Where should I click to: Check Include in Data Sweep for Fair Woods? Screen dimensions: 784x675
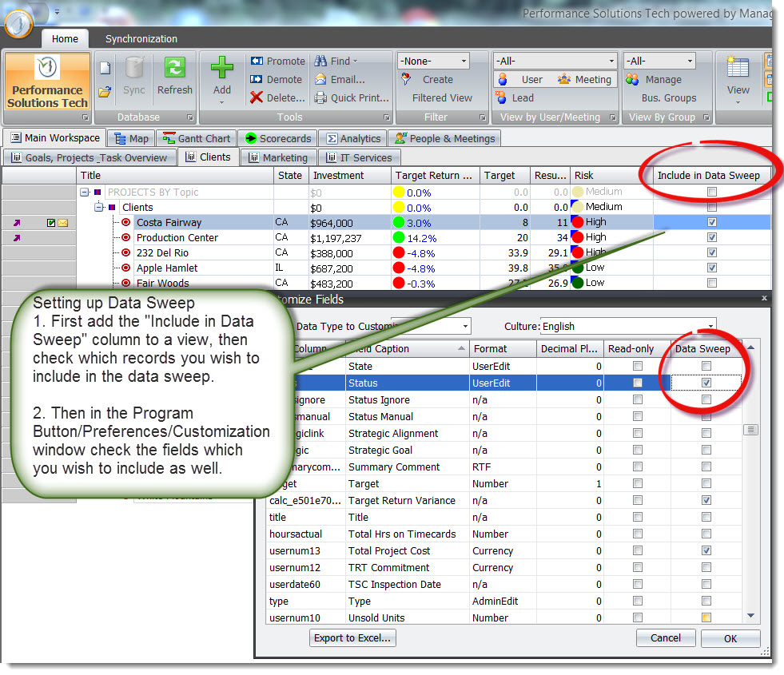712,283
